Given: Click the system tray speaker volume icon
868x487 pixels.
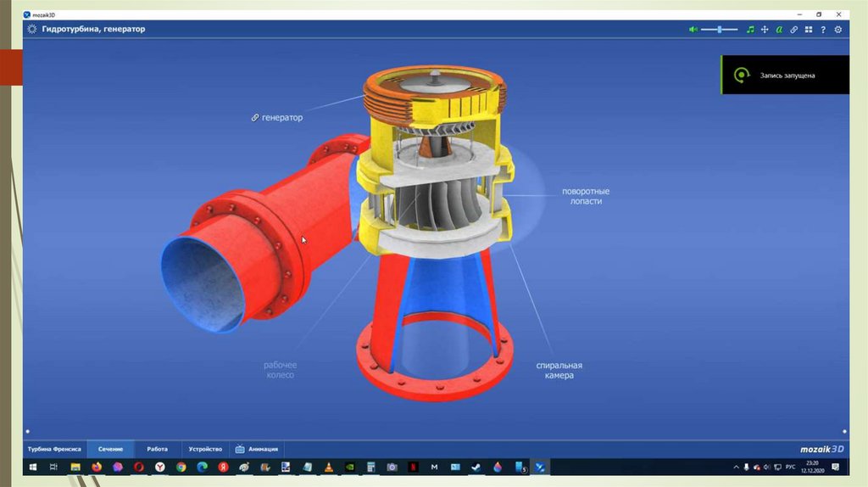Looking at the screenshot, I should [766, 467].
